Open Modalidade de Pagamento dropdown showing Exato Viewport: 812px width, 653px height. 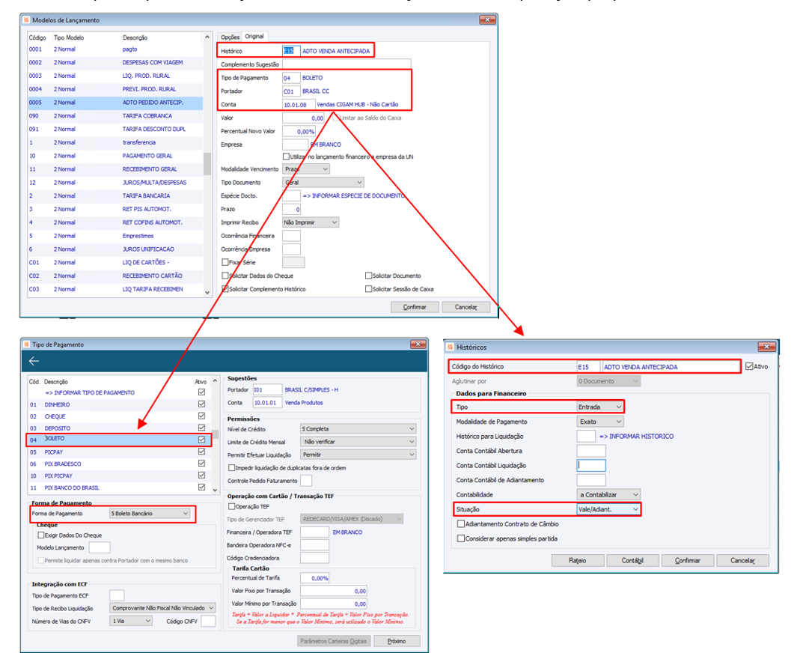point(599,422)
